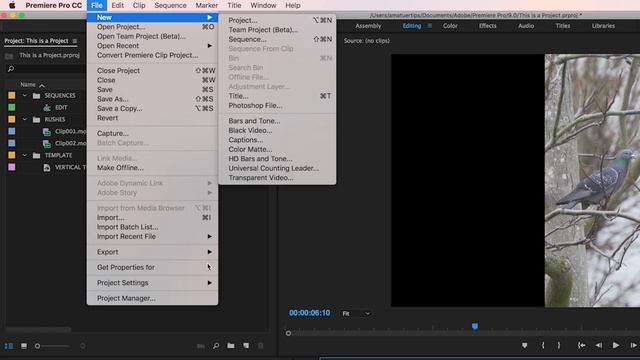The image size is (640, 360).
Task: Click the New Item icon in project panel
Action: [x=246, y=346]
